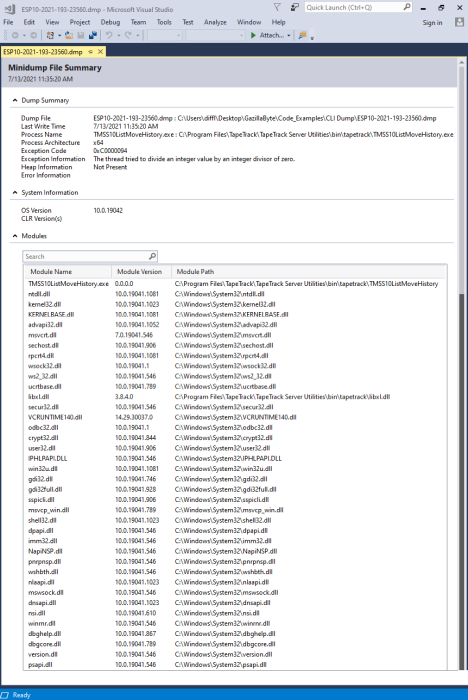Screen dimensions: 468x700
Task: Select the TMSS10ListMoveHistory.exe module row
Action: click(235, 283)
